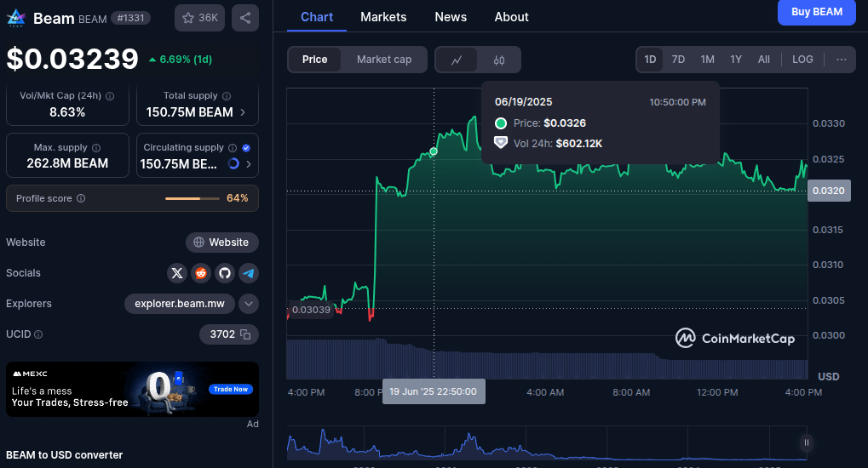The height and width of the screenshot is (468, 868).
Task: Open the Reddit social link
Action: click(201, 273)
